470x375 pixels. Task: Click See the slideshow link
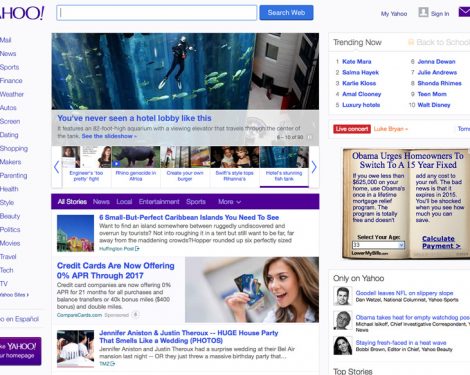point(109,136)
